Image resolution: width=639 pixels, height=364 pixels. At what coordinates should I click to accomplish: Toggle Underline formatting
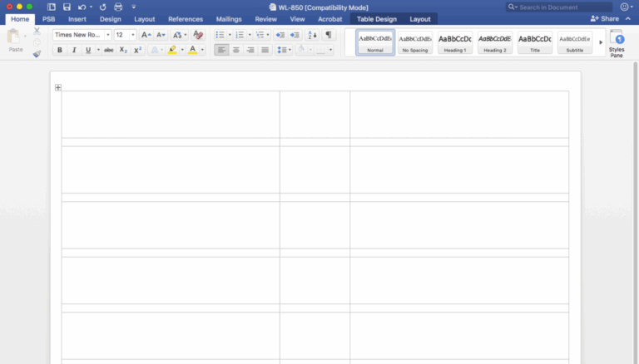pos(88,50)
